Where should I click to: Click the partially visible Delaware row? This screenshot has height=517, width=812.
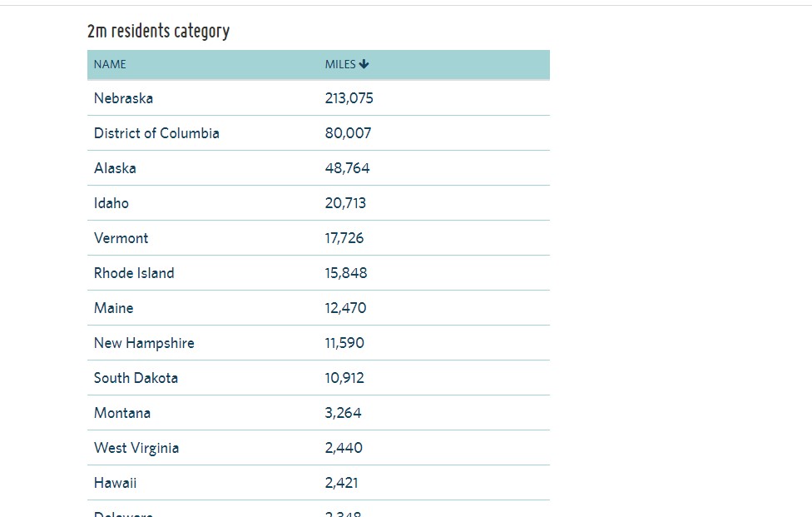pos(319,509)
